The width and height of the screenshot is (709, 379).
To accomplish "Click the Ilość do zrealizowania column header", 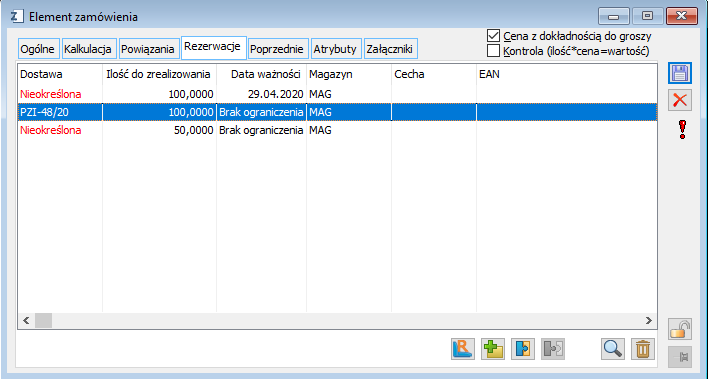I will 160,74.
